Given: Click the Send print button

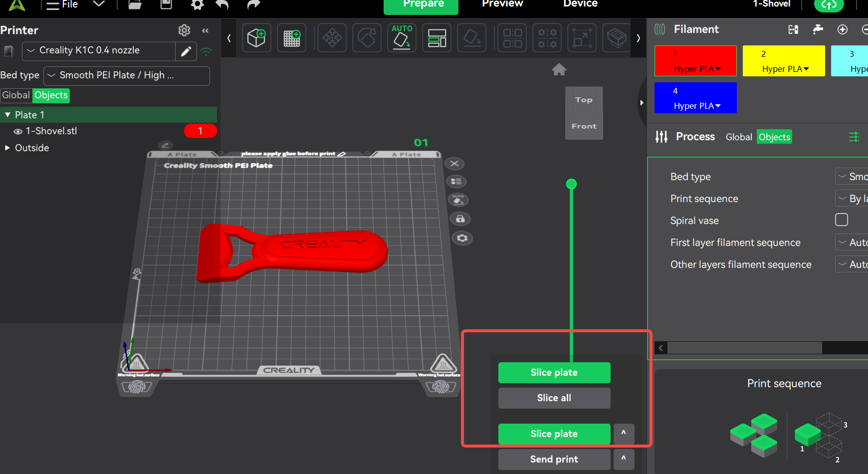Looking at the screenshot, I should click(554, 459).
